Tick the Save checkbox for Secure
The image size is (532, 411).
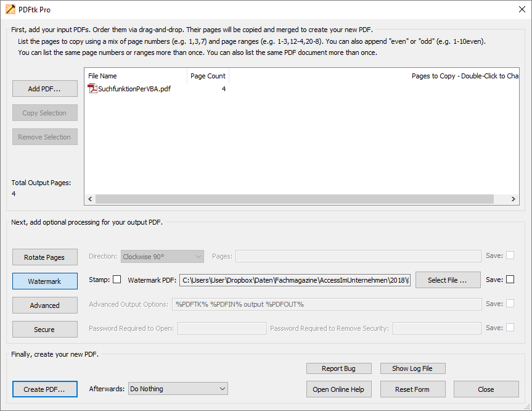pyautogui.click(x=510, y=328)
